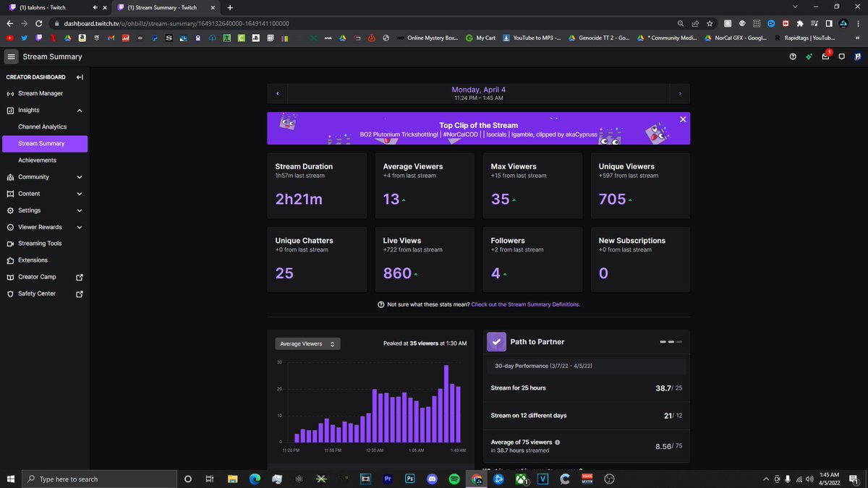The image size is (868, 488).
Task: Bookmark this page with the star icon
Action: coord(710,22)
